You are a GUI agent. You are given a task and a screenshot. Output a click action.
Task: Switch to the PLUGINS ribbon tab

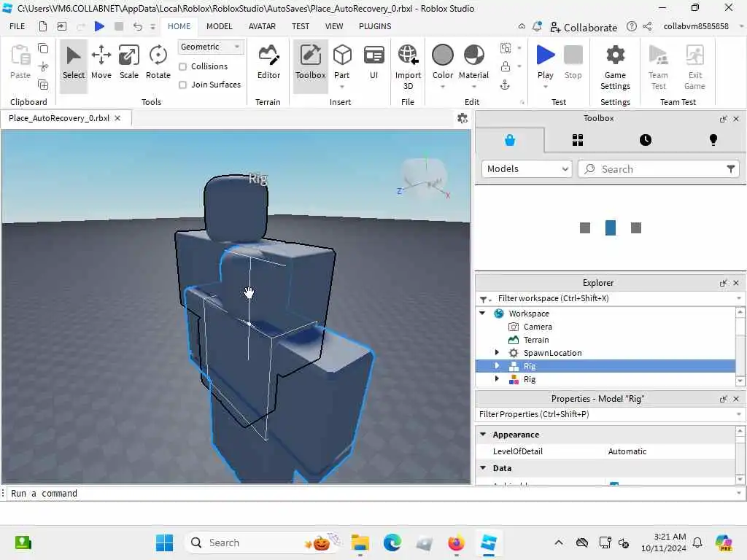[375, 26]
